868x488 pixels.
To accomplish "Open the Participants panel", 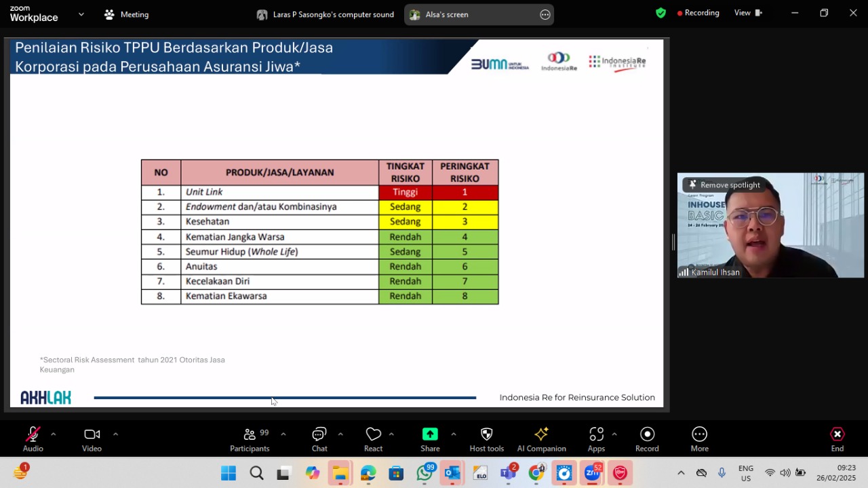I will tap(250, 434).
